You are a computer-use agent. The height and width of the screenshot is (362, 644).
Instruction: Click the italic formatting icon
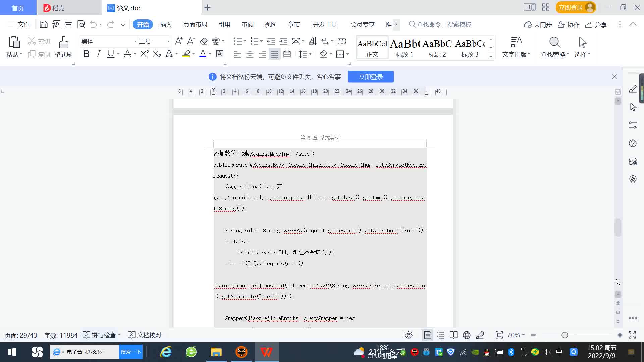[98, 54]
